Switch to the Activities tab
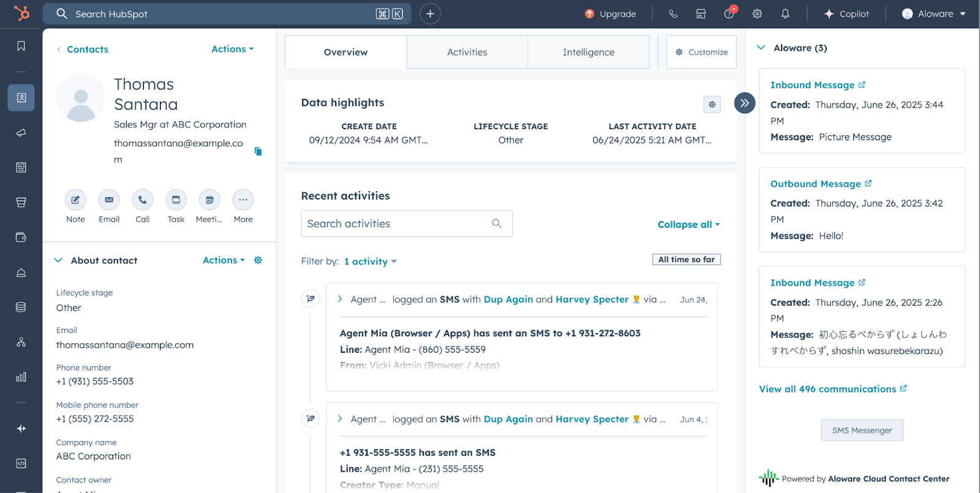Viewport: 980px width, 493px height. tap(467, 52)
